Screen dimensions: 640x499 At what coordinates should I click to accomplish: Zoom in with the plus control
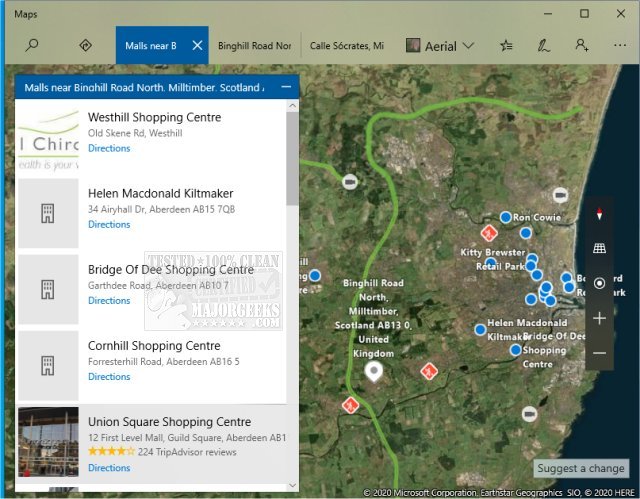click(599, 318)
